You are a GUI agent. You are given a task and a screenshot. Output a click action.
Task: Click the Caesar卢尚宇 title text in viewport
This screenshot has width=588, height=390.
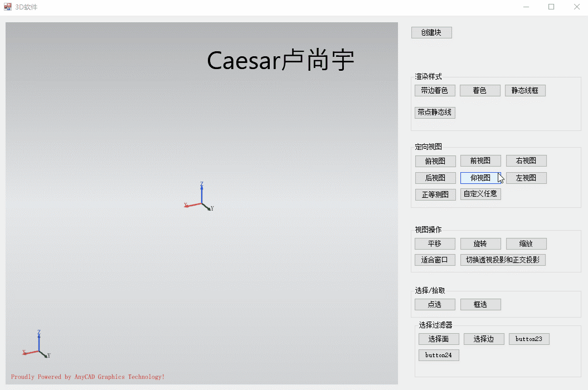click(280, 60)
